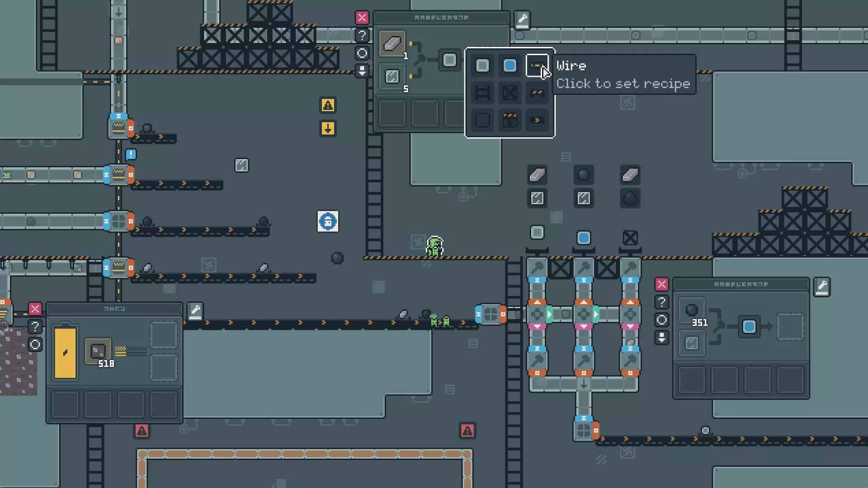
Task: Select the metal ingot input slot showing 1
Action: [392, 44]
